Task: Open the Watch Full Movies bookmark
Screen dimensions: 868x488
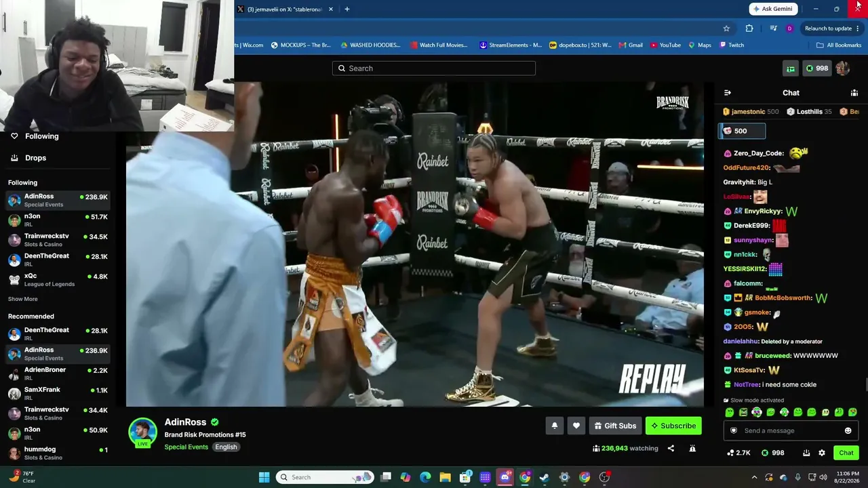Action: [439, 45]
